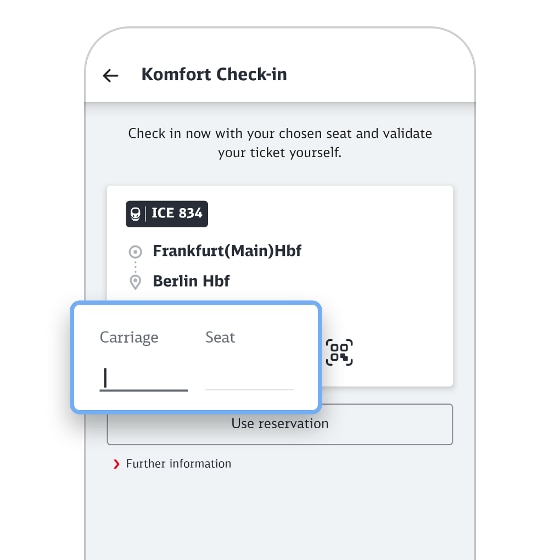This screenshot has height=560, width=560.
Task: Click the text cursor in Carriage field
Action: pos(105,378)
